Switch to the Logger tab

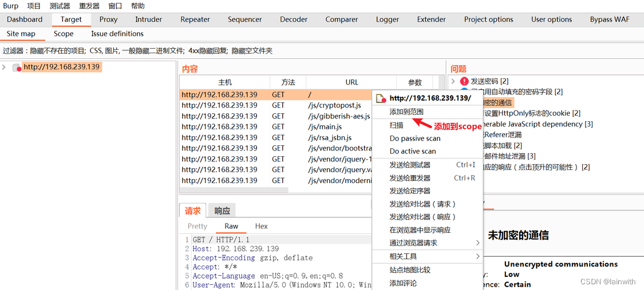388,19
